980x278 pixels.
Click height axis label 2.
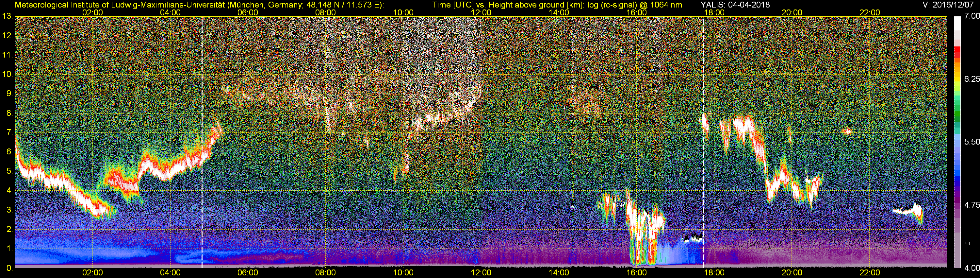coord(9,229)
